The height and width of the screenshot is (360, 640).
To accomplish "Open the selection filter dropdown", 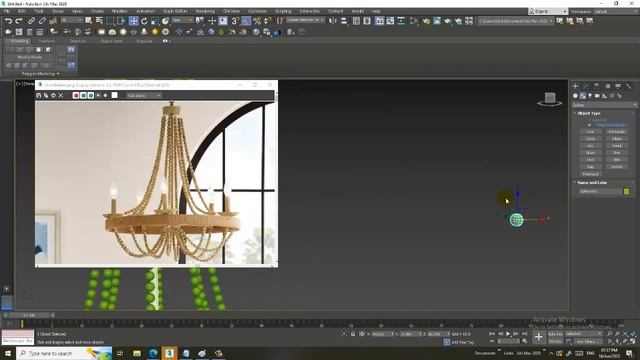I will [71, 20].
